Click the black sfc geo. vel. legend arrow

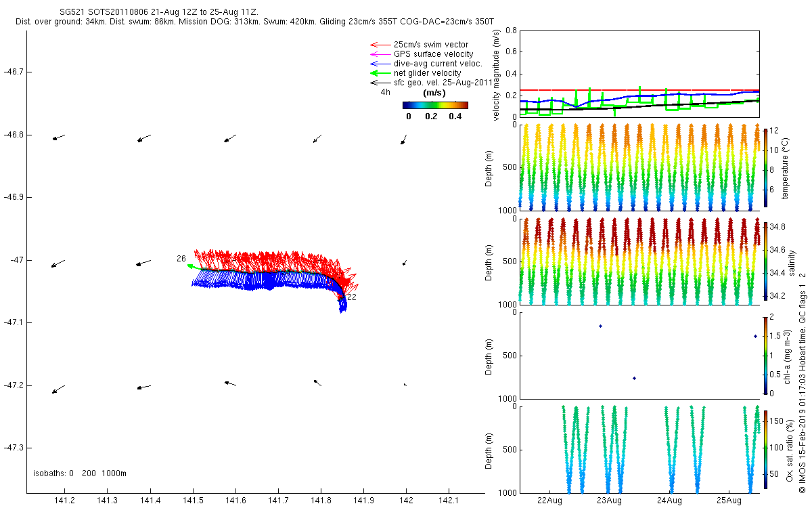click(x=379, y=83)
